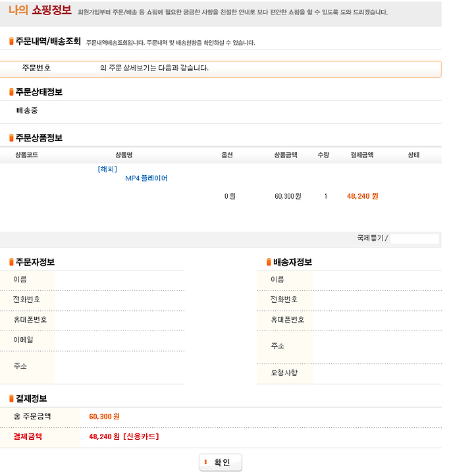Click the 확인 confirm button

click(221, 462)
